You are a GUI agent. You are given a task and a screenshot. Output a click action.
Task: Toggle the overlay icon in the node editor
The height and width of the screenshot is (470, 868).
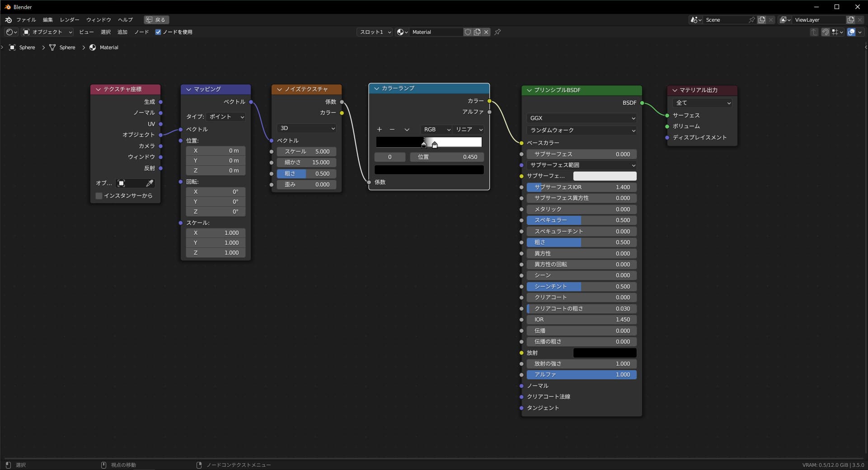pos(851,32)
